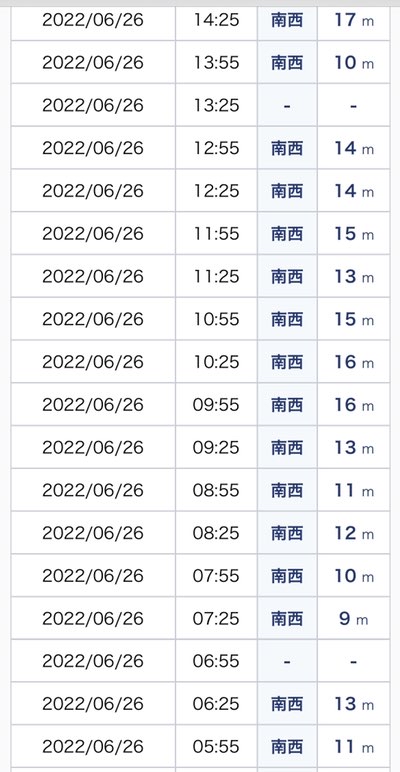Select the date cell for 13:25 row

(x=93, y=105)
